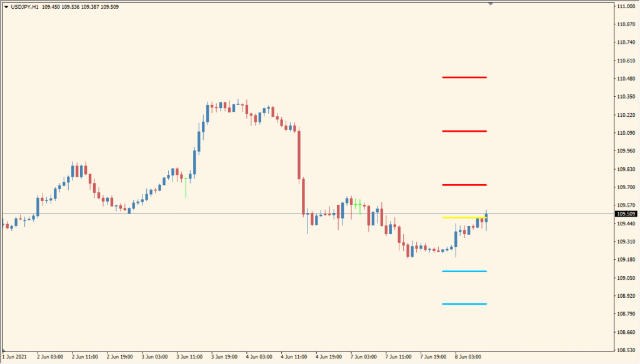The height and width of the screenshot is (364, 640).
Task: Click the 1 Jun 2021 time label
Action: click(15, 357)
